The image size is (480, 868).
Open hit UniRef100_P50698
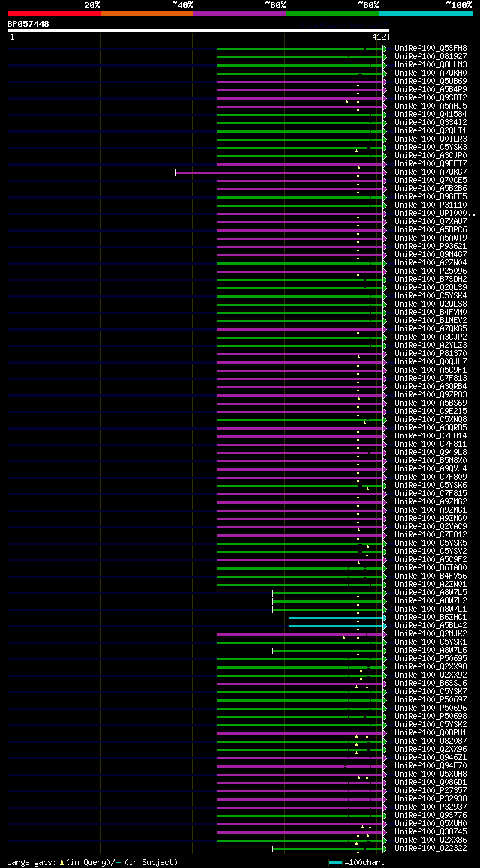(430, 717)
